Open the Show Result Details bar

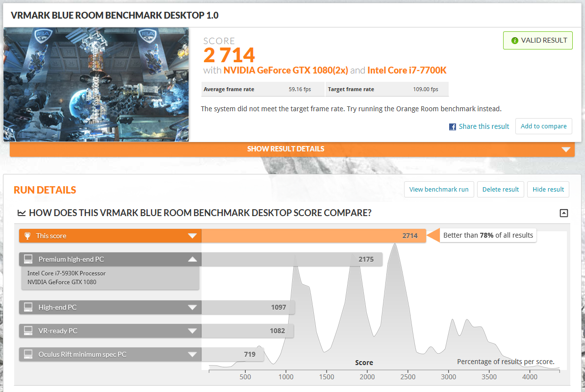point(292,149)
